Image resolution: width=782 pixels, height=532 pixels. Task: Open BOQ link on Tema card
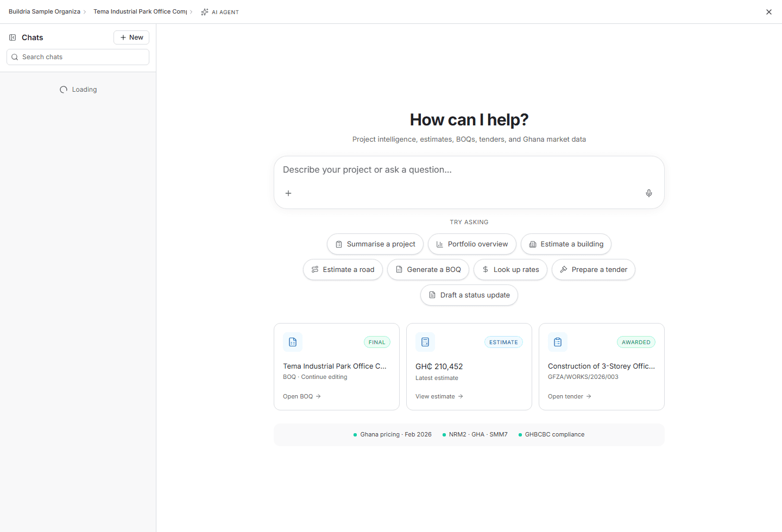pos(302,396)
